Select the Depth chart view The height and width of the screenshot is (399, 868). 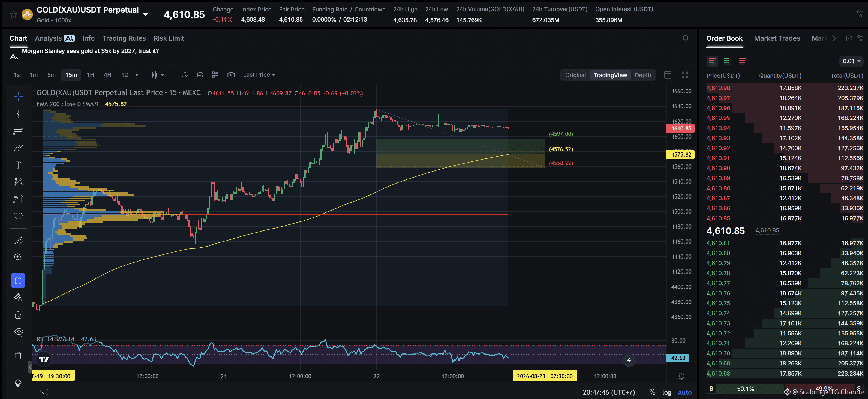tap(642, 75)
